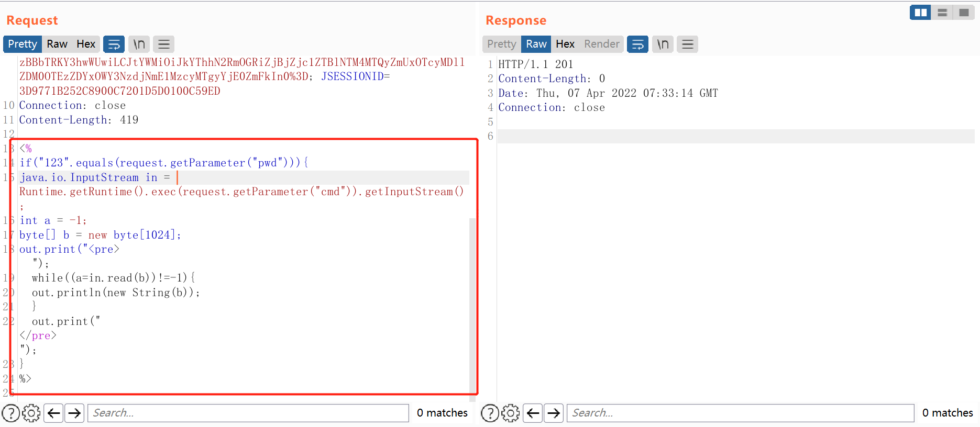Go to next match in Request search
The height and width of the screenshot is (427, 980).
74,413
